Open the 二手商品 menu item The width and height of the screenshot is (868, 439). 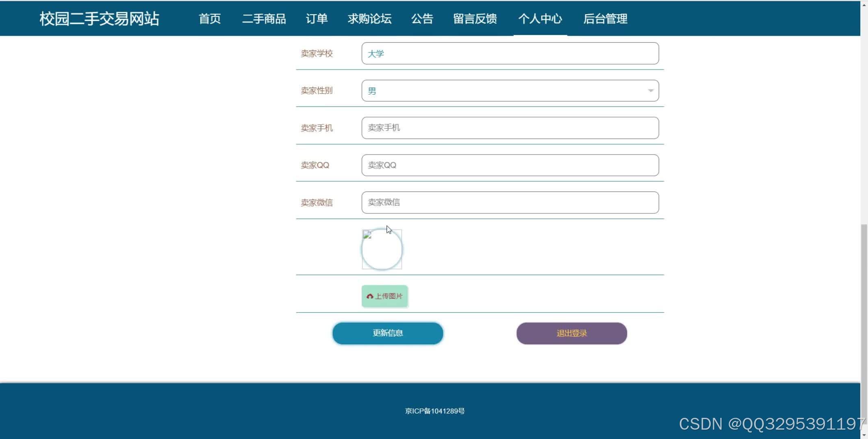[x=264, y=19]
